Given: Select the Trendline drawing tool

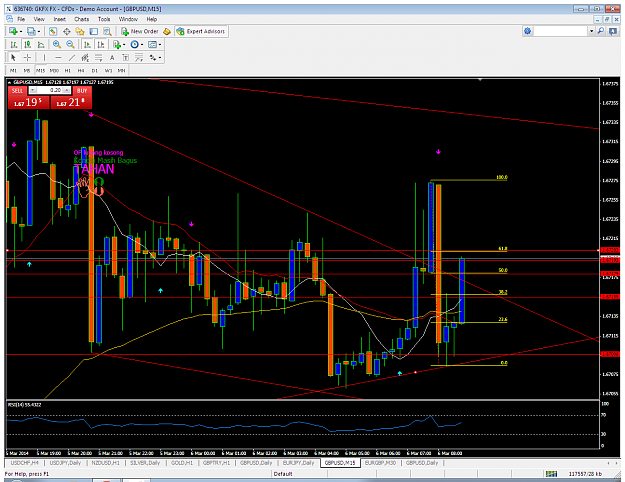Looking at the screenshot, I should coord(72,58).
